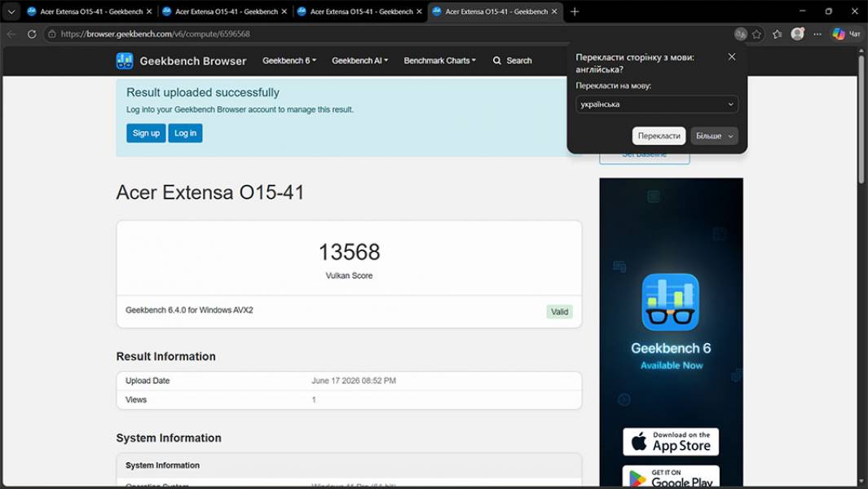Click the June 17 2026 08:52 PM value
Viewport: 868px width, 489px height.
(354, 381)
